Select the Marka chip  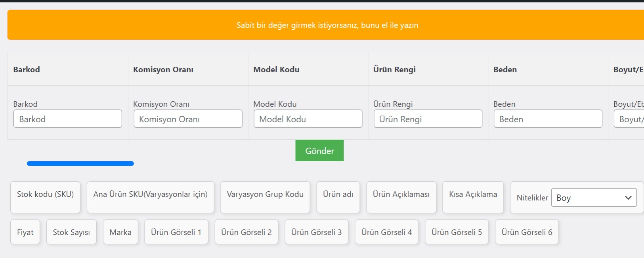point(120,232)
